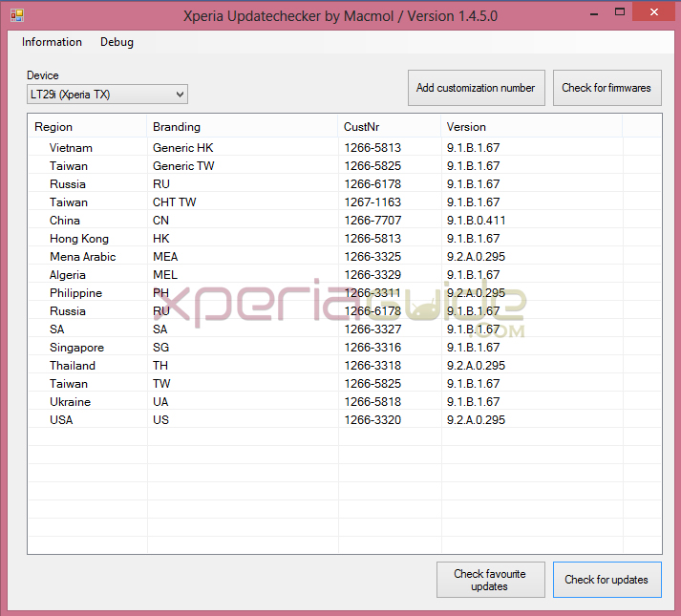The height and width of the screenshot is (616, 681).
Task: Click CustNr 1266-7707
Action: click(372, 221)
